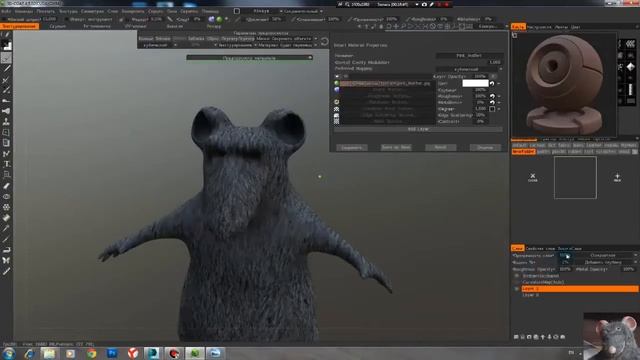
Task: Switch to the Скульпт room tab
Action: (x=58, y=26)
